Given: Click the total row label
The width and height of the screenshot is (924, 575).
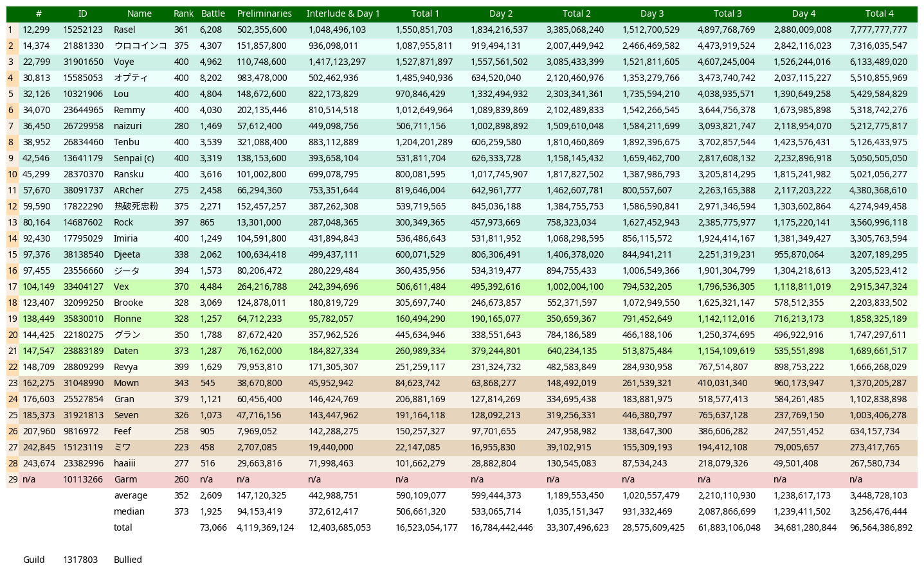Looking at the screenshot, I should [123, 527].
